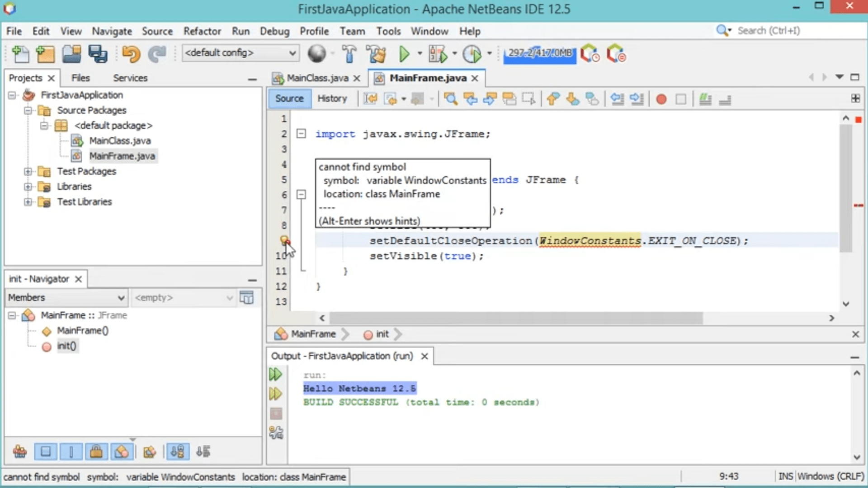The width and height of the screenshot is (868, 488).
Task: Click the Profile Project icon
Action: point(472,54)
